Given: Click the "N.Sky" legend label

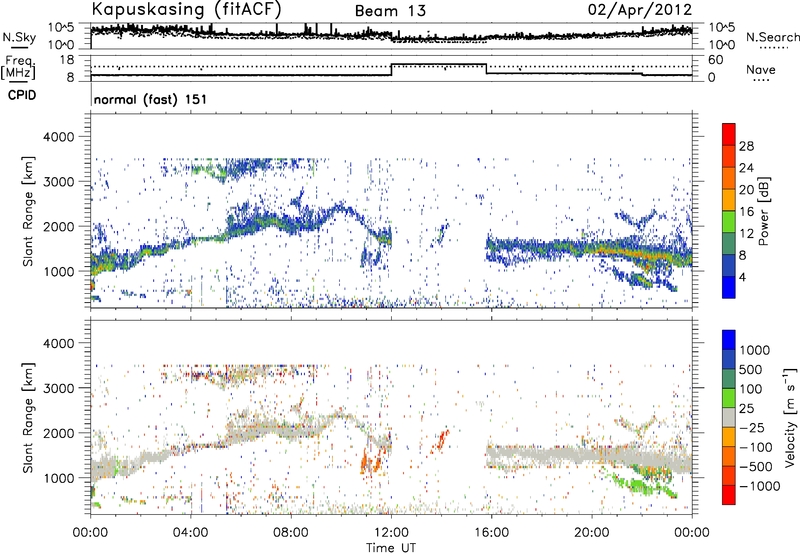Looking at the screenshot, I should (x=19, y=37).
